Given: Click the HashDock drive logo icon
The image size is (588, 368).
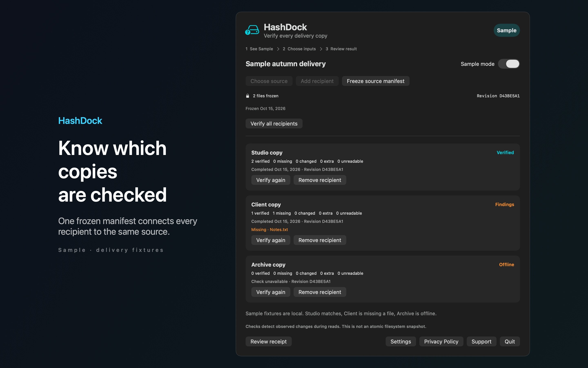Looking at the screenshot, I should [x=252, y=30].
